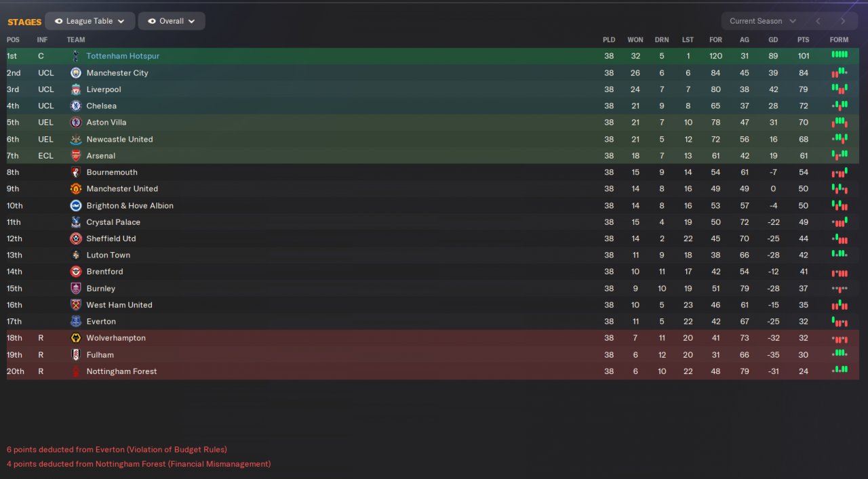Viewport: 868px width, 479px height.
Task: Click the Manchester City club badge
Action: [76, 72]
